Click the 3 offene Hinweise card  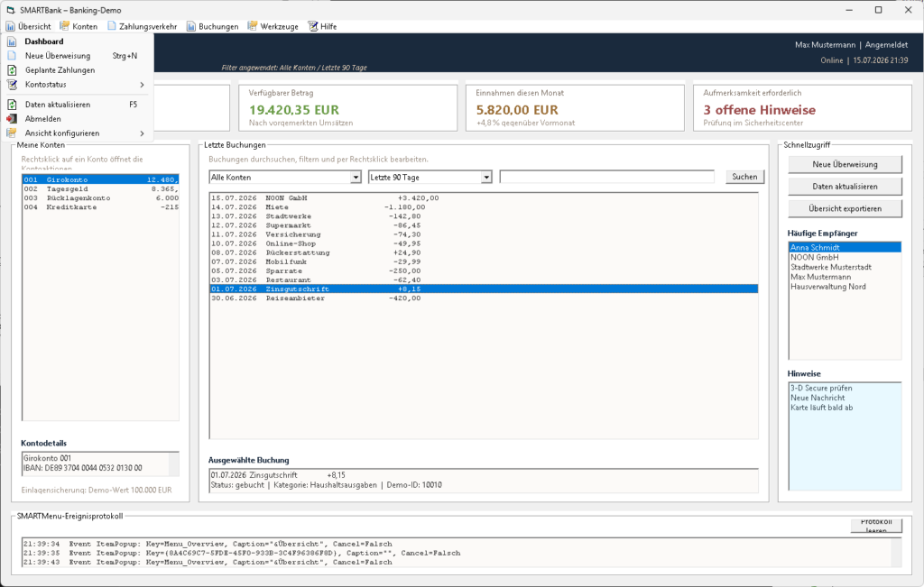[x=802, y=107]
